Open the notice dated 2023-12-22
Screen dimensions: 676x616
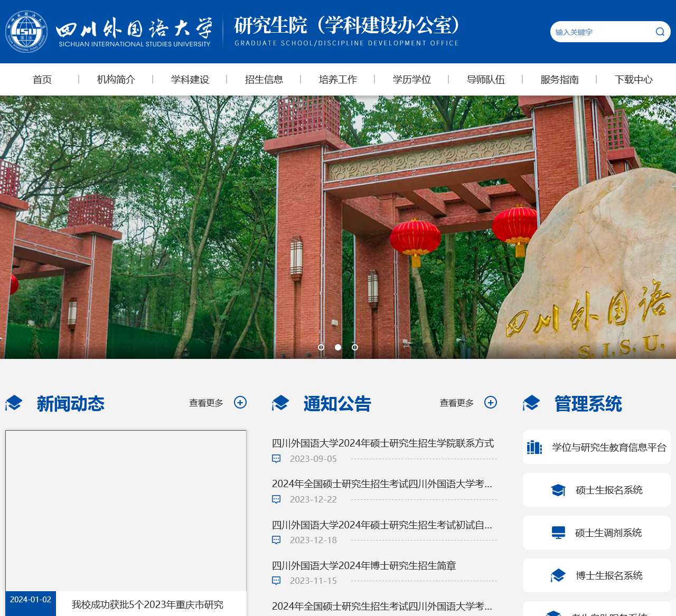tap(382, 484)
